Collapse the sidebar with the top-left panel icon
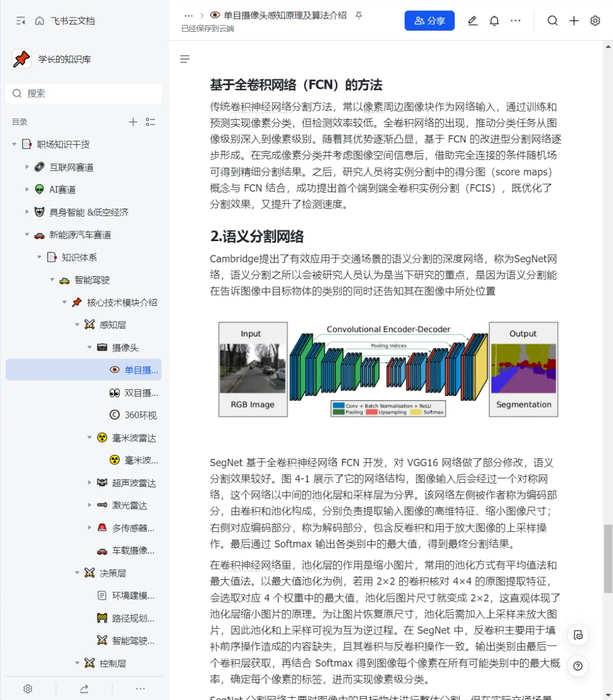 click(20, 20)
